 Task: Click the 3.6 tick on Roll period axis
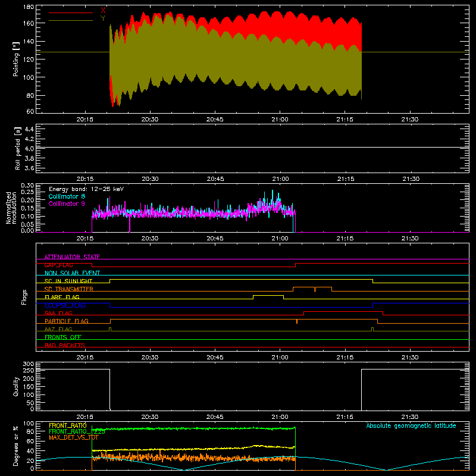click(29, 168)
